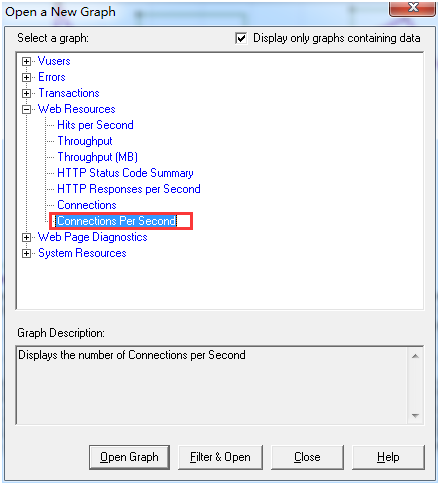This screenshot has height=485, width=440.
Task: Expand the Vusers tree node
Action: [26, 61]
